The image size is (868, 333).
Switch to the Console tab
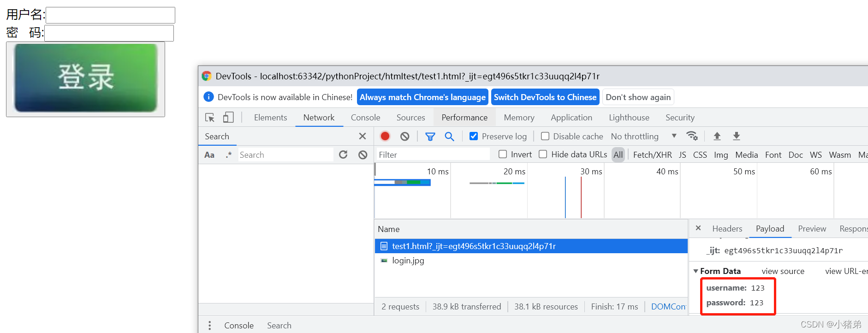coord(365,118)
